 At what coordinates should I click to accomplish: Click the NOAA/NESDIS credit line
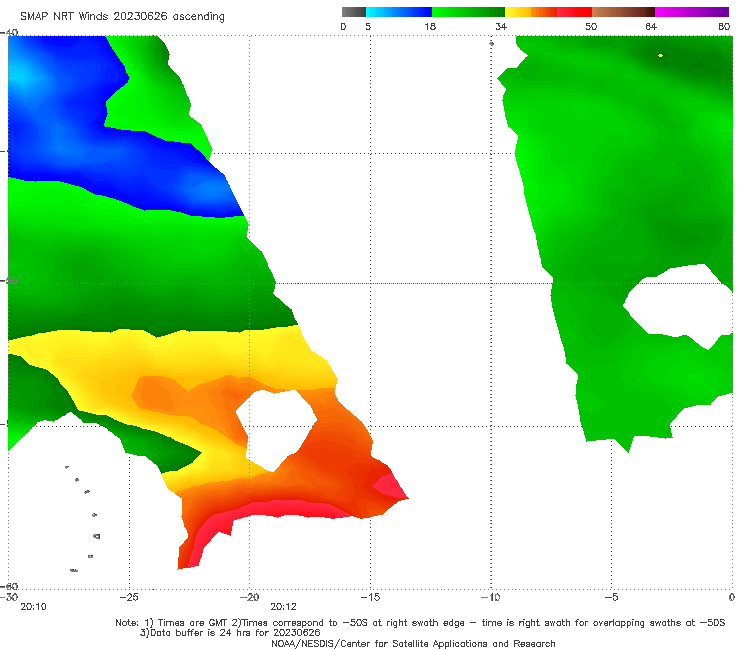413,643
